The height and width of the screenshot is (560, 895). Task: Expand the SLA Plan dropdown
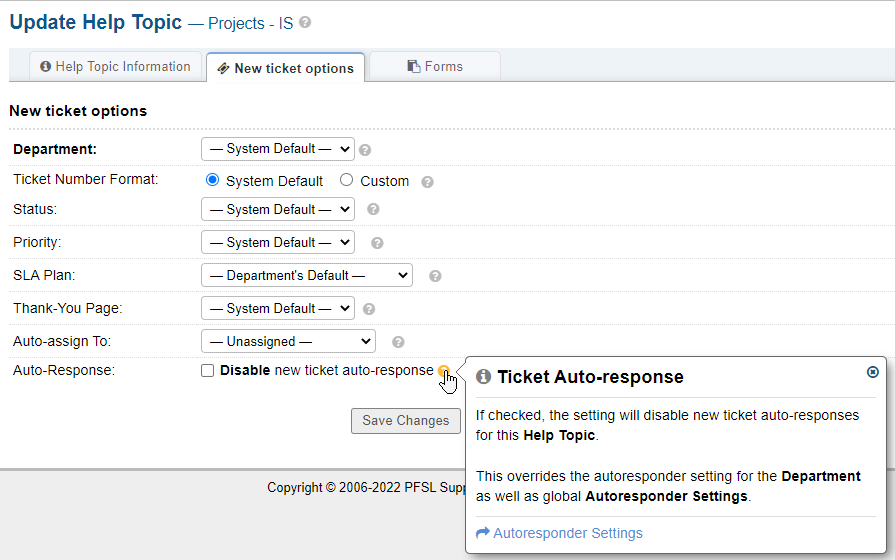pyautogui.click(x=306, y=275)
